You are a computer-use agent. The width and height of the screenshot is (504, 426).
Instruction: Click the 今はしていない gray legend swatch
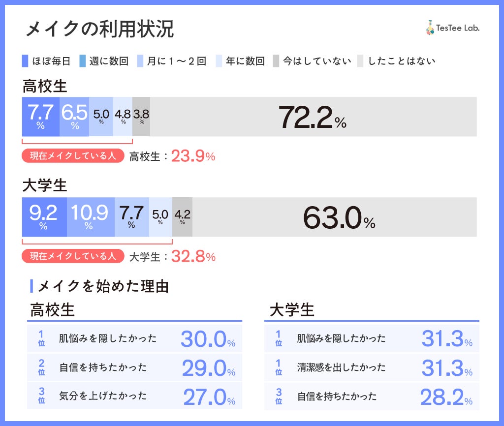[276, 61]
